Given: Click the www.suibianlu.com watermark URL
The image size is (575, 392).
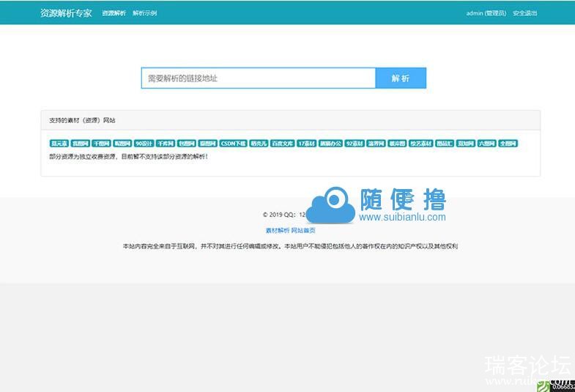Looking at the screenshot, I should click(x=402, y=217).
